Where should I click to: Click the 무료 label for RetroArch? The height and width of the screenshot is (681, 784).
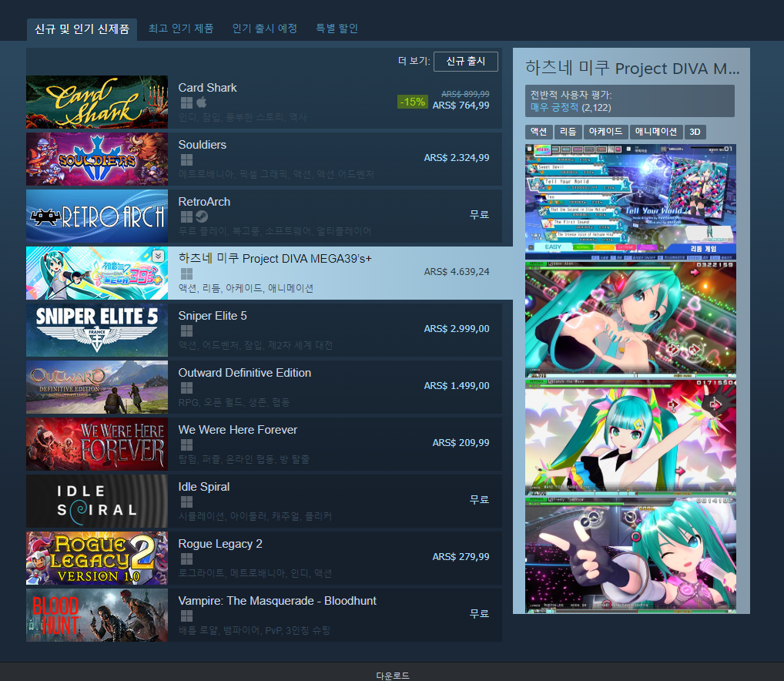[x=480, y=214]
